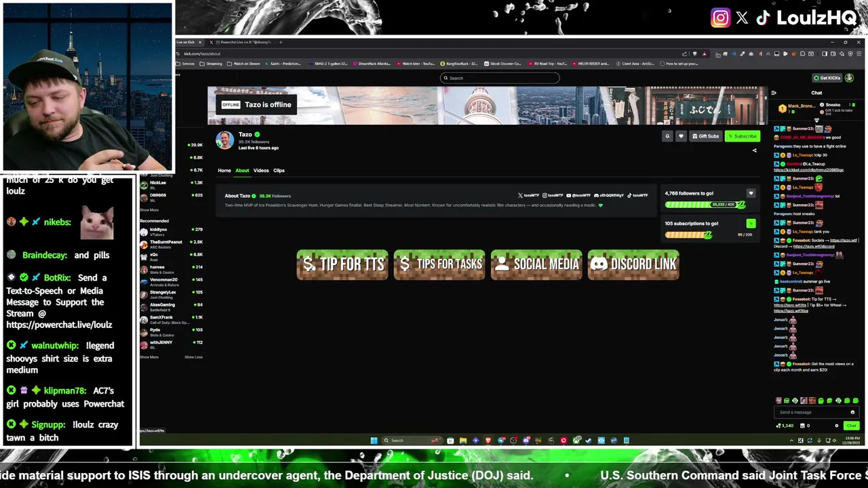
Task: Click the Brave Shields icon in address bar
Action: [x=694, y=54]
